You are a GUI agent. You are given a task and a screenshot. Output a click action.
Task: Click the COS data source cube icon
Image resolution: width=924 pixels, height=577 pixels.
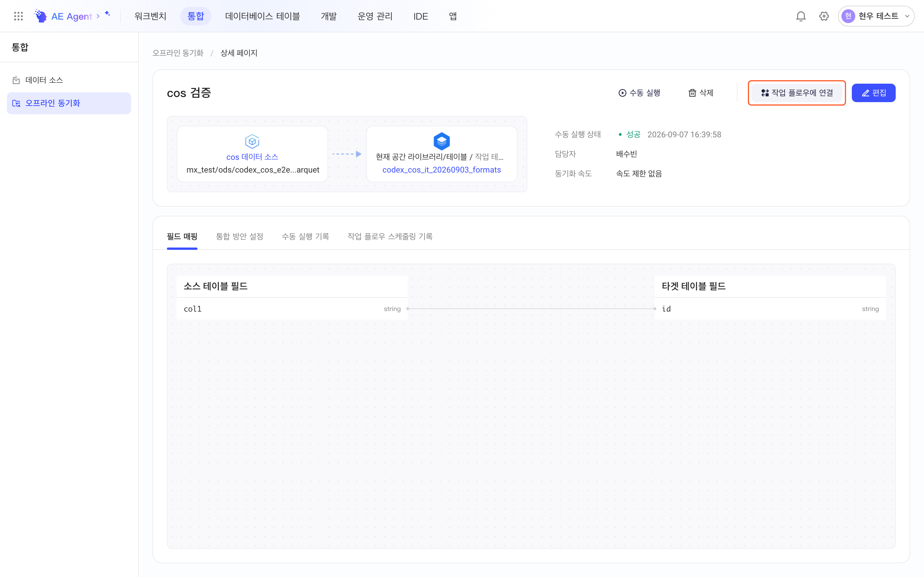tap(252, 141)
